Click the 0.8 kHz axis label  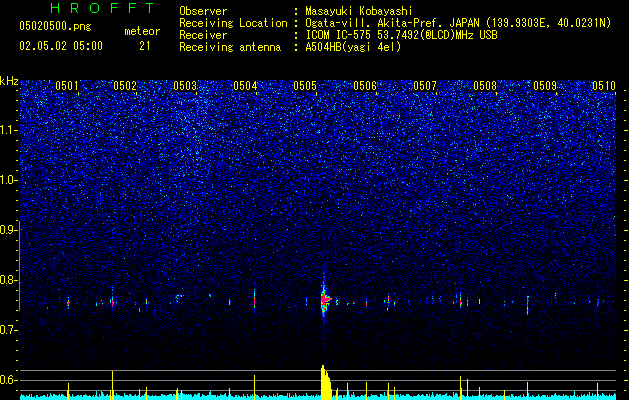(x=8, y=280)
